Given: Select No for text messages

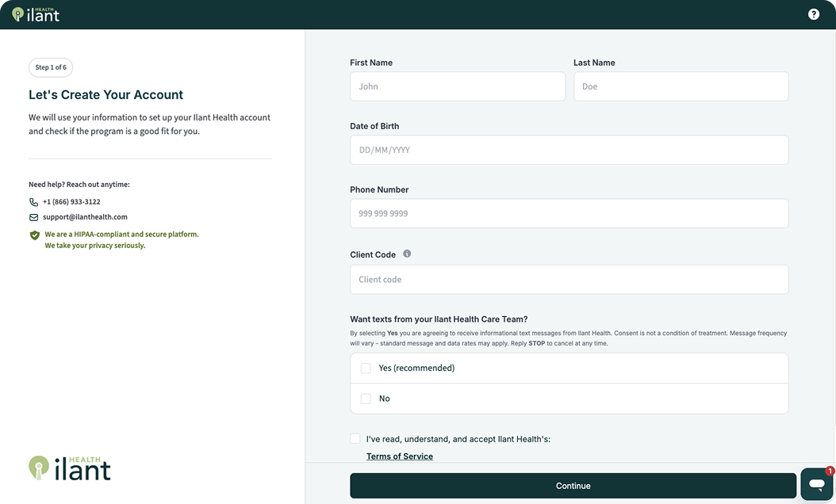Looking at the screenshot, I should click(366, 398).
